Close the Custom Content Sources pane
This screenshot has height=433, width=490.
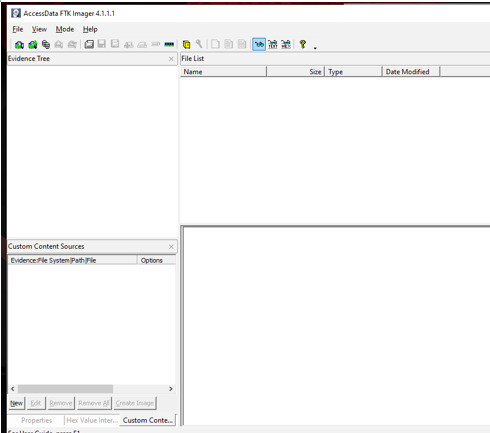click(x=171, y=247)
